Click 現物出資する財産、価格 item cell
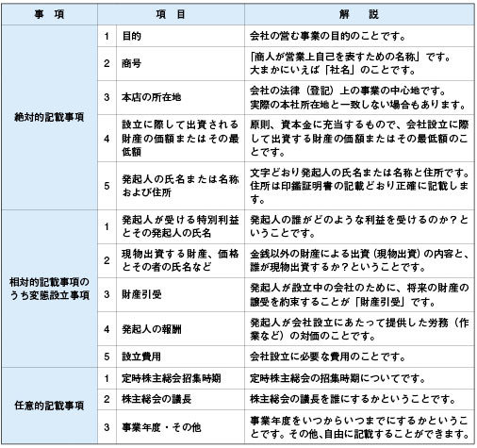The width and height of the screenshot is (477, 448). click(x=180, y=260)
